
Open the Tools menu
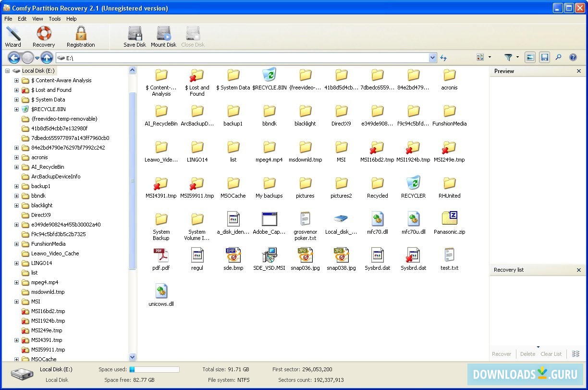tap(54, 19)
